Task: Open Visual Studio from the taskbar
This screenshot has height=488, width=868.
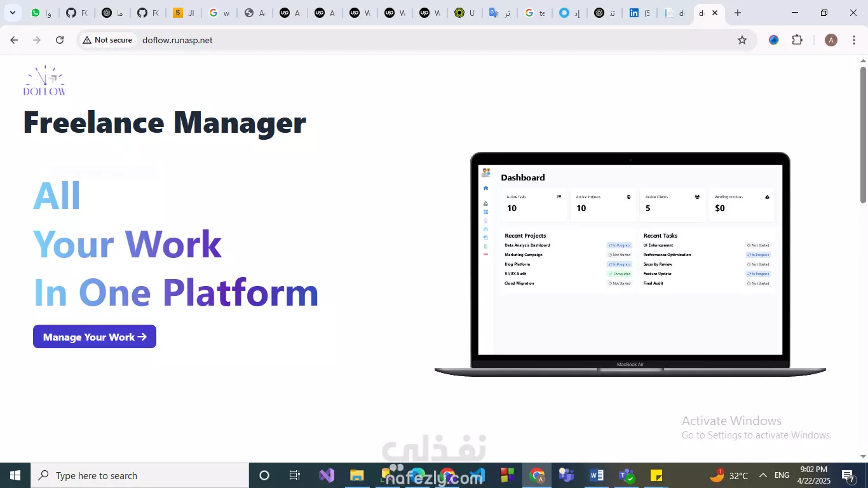Action: click(x=327, y=475)
